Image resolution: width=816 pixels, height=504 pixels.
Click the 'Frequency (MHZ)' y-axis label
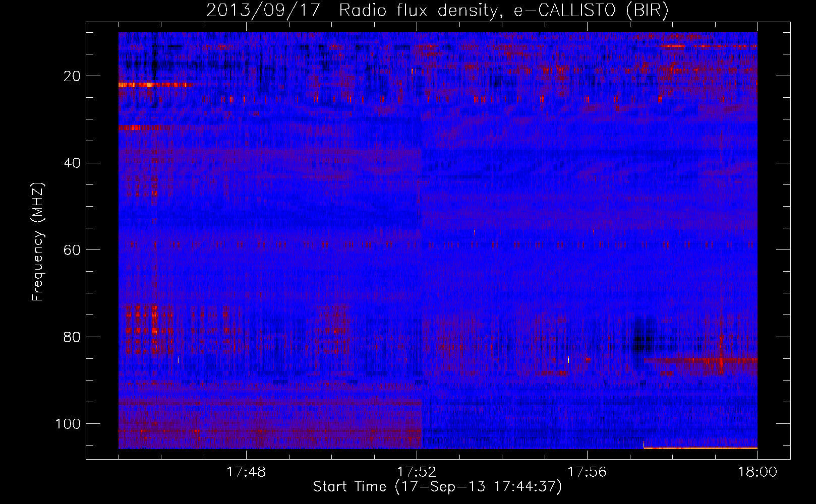coord(38,242)
